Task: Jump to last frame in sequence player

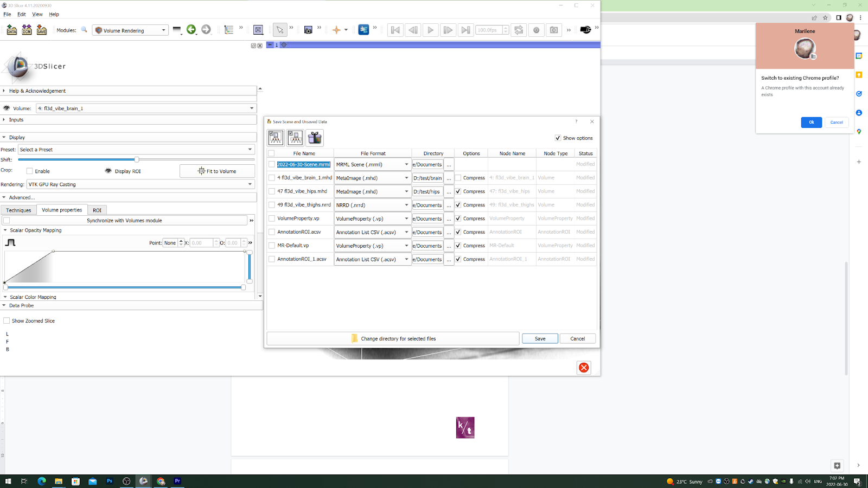Action: (465, 30)
